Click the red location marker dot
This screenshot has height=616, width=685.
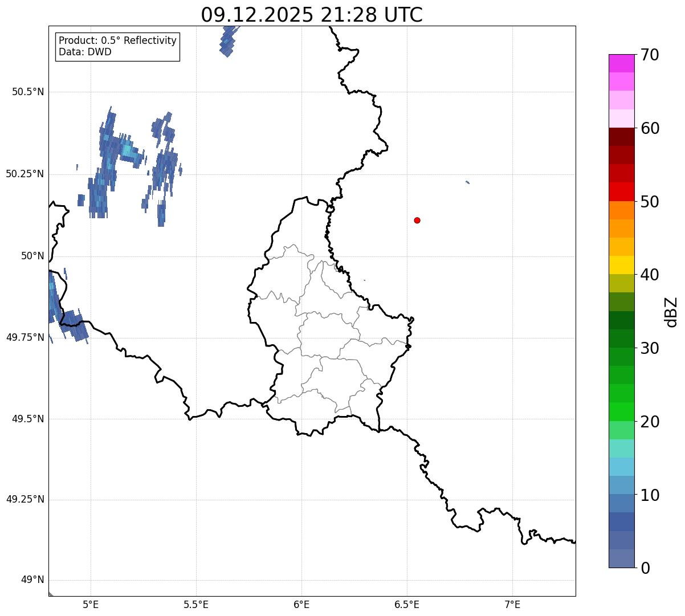pos(417,221)
